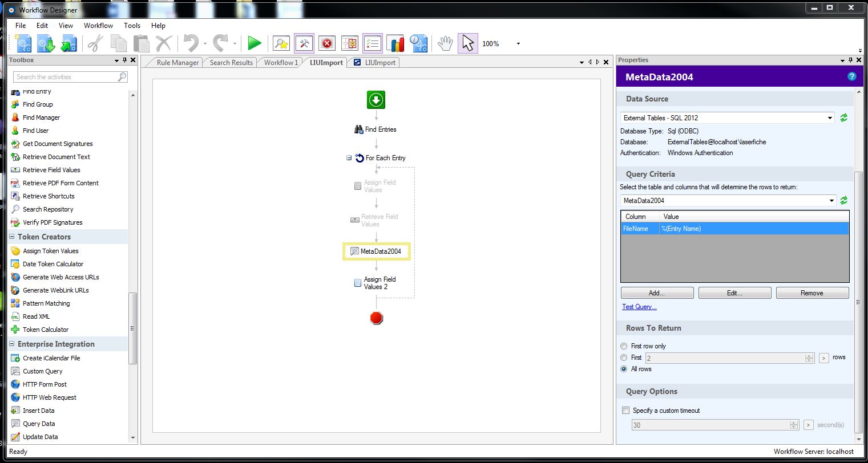Viewport: 868px width, 463px height.
Task: Open the External Tables data source dropdown
Action: (830, 118)
